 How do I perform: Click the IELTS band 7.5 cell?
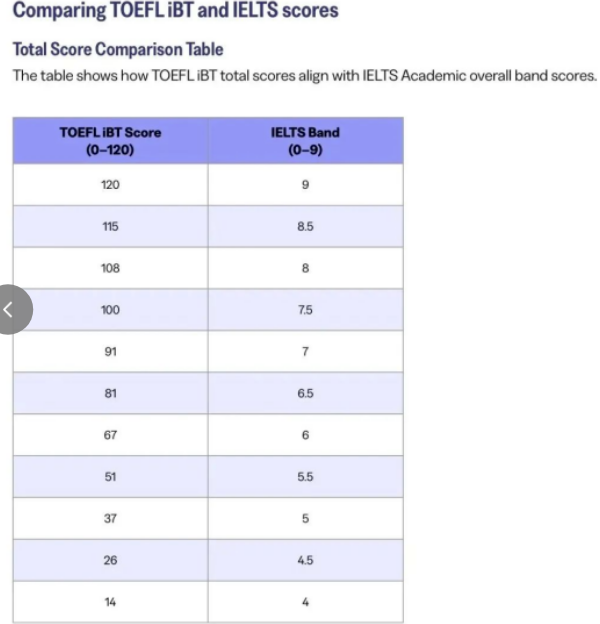point(305,310)
